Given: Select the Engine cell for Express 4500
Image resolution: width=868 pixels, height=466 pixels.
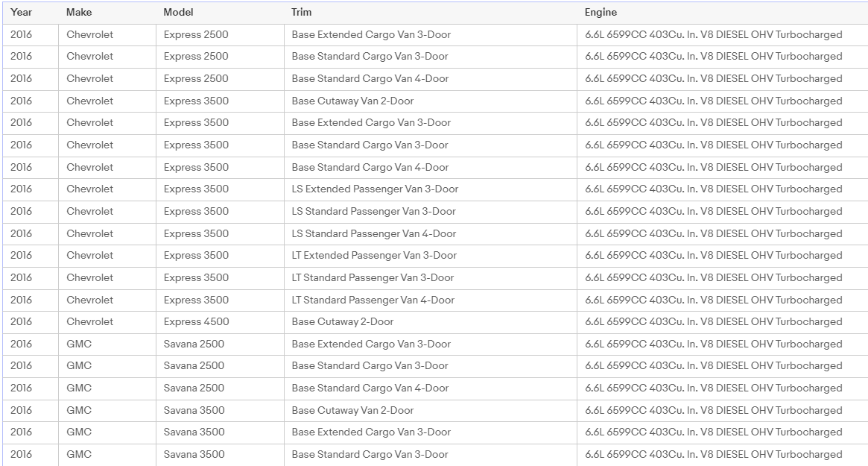Looking at the screenshot, I should tap(713, 322).
